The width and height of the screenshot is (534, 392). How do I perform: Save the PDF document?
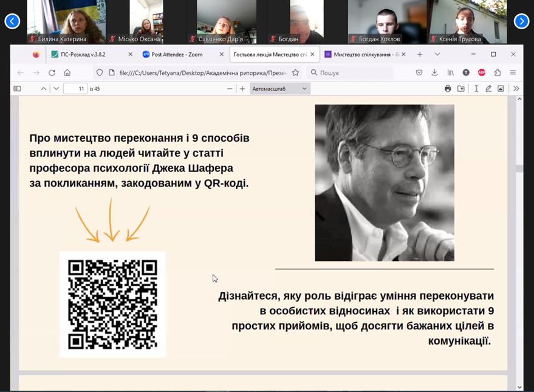pyautogui.click(x=460, y=89)
